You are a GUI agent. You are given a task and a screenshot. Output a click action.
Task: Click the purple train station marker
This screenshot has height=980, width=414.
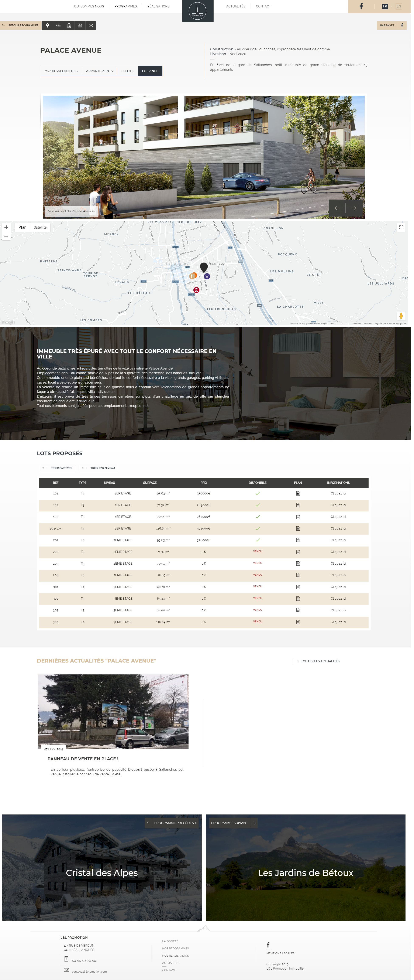[207, 276]
